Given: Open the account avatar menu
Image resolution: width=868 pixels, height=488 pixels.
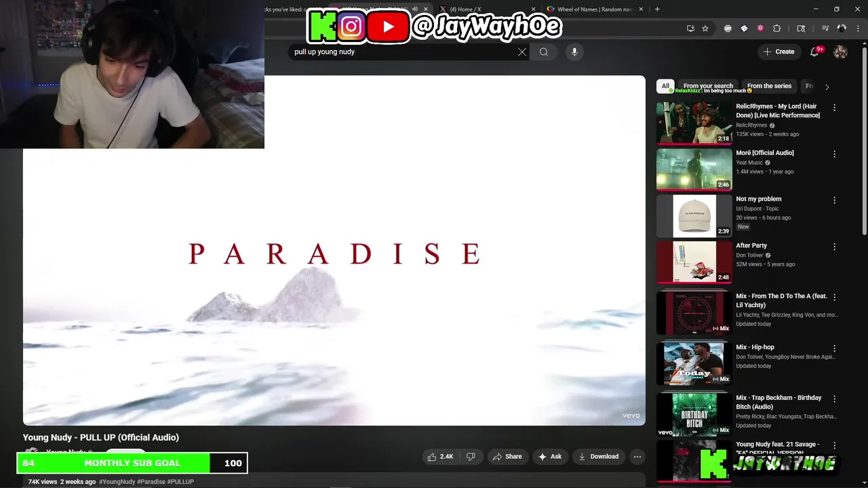Looking at the screenshot, I should point(840,52).
